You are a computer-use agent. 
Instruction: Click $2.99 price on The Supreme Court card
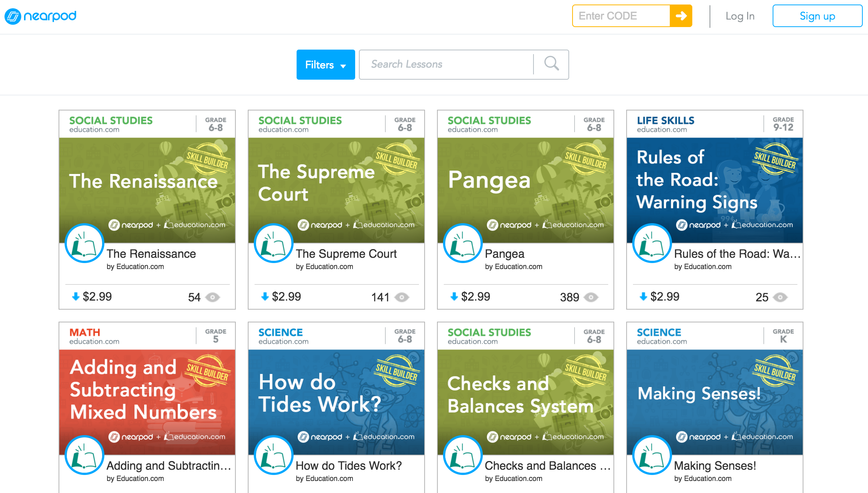point(286,296)
